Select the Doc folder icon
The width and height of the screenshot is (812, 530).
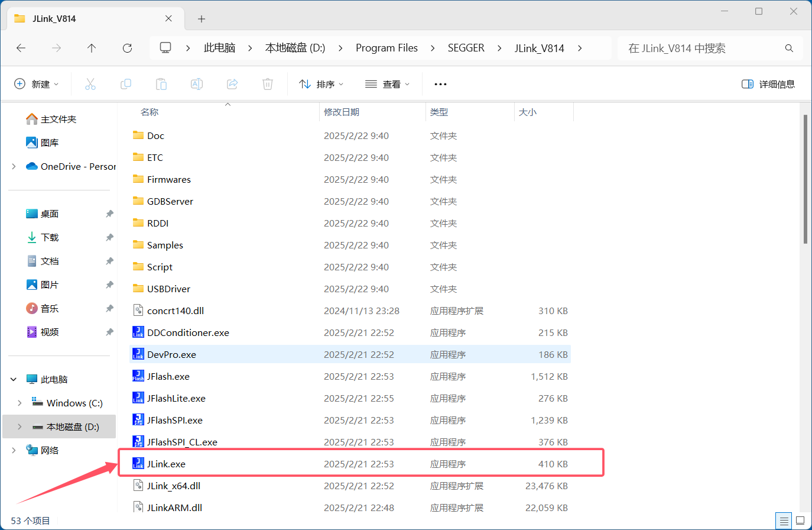click(138, 135)
